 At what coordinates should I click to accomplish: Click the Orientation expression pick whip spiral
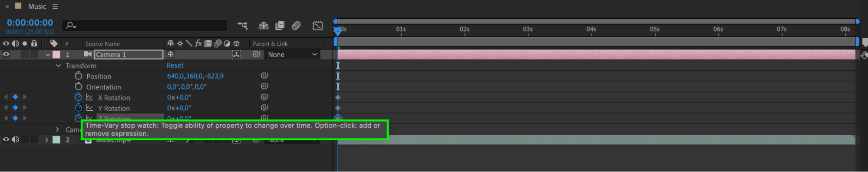[264, 86]
